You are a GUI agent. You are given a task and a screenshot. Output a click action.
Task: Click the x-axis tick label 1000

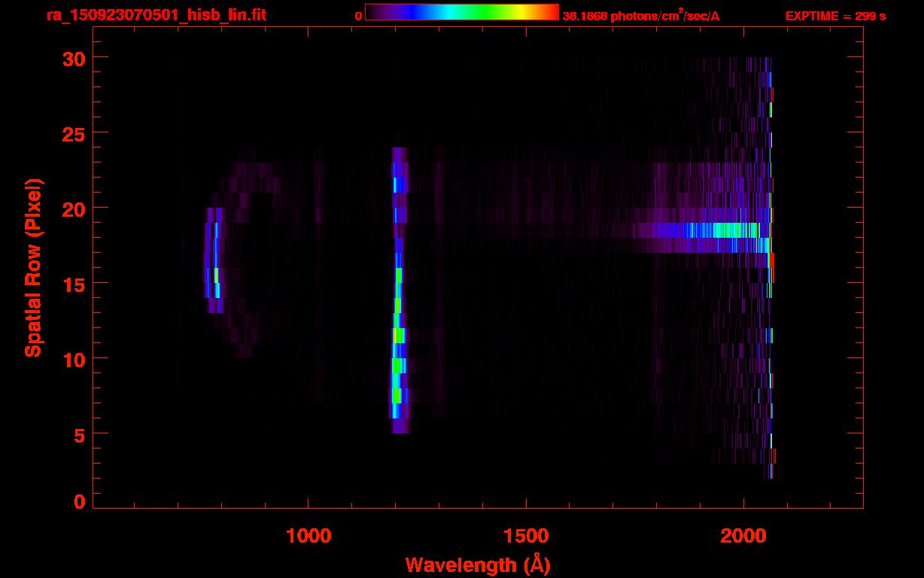click(x=309, y=535)
